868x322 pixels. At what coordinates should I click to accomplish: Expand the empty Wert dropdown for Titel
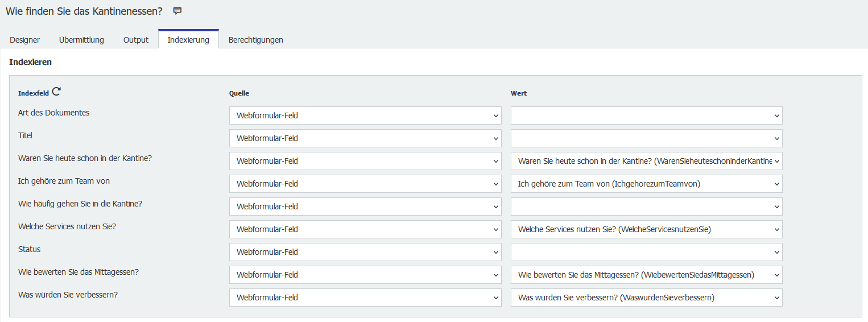[646, 138]
